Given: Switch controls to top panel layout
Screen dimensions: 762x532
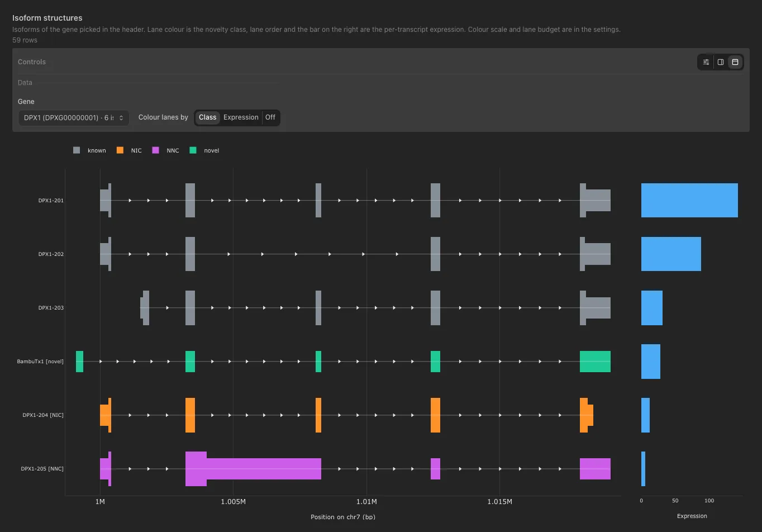Looking at the screenshot, I should click(x=735, y=62).
